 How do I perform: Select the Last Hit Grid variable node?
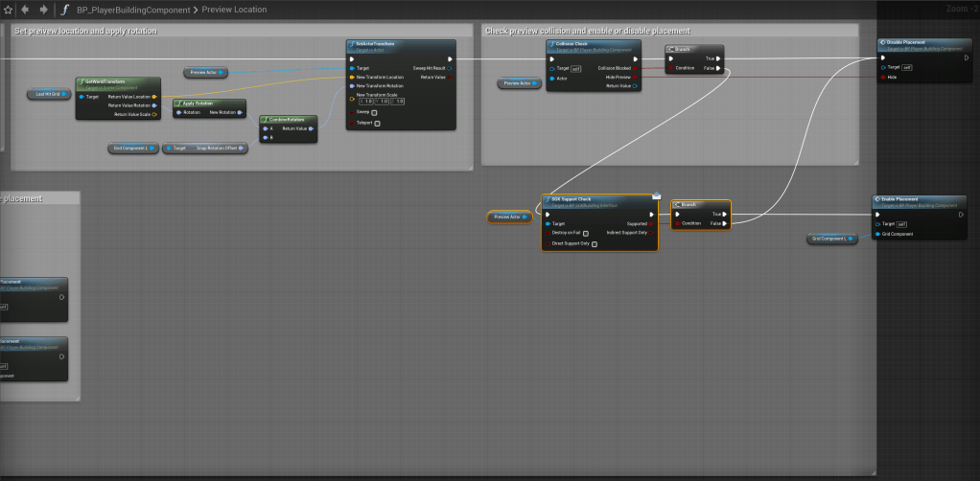click(x=48, y=95)
